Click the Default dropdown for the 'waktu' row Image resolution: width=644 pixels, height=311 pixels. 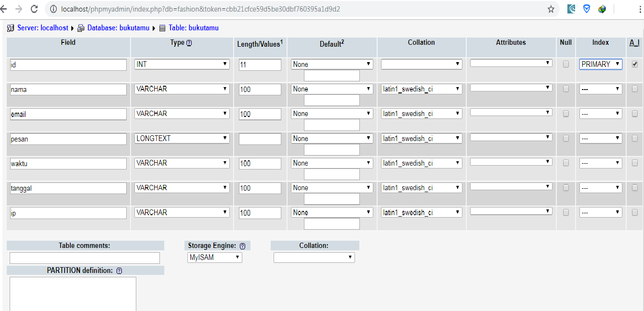(x=331, y=163)
